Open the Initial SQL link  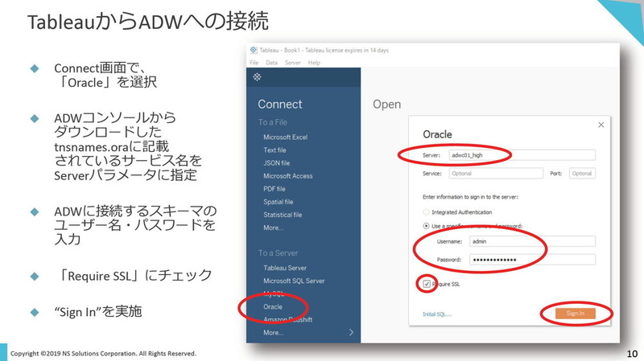pos(437,314)
